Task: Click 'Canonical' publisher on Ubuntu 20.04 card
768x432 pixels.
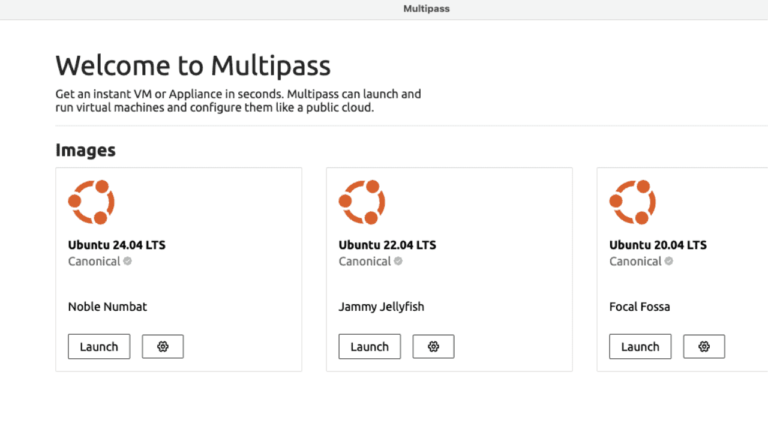Action: (635, 261)
